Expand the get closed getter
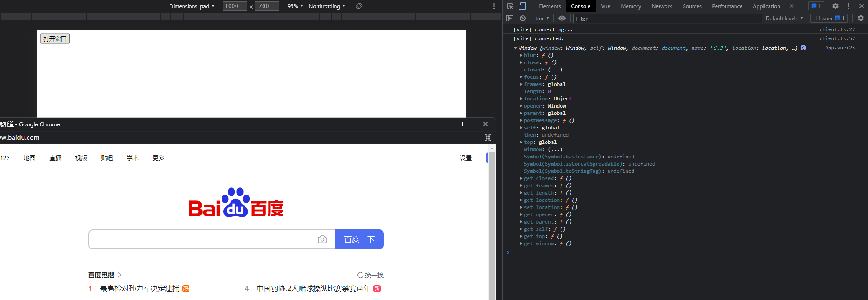The height and width of the screenshot is (300, 868). tap(521, 178)
